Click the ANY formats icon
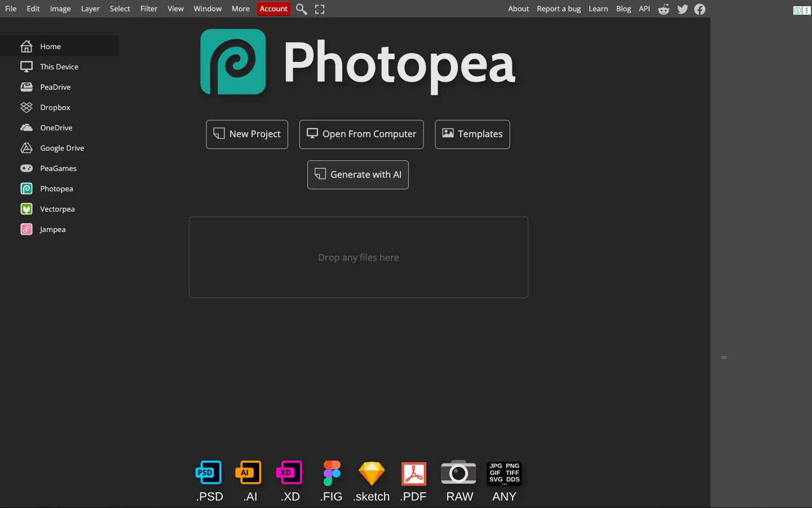 pyautogui.click(x=504, y=473)
